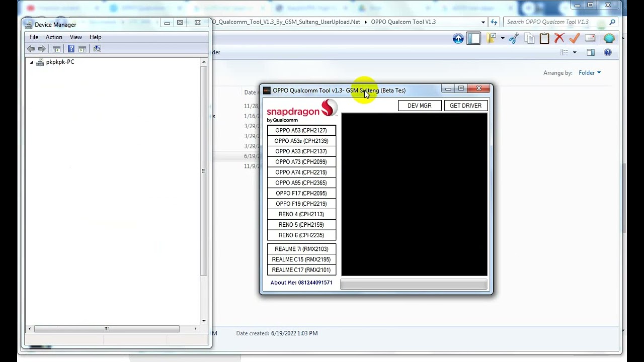Select OPPO A33 (CPH2137) button
644x362 pixels.
coord(301,151)
